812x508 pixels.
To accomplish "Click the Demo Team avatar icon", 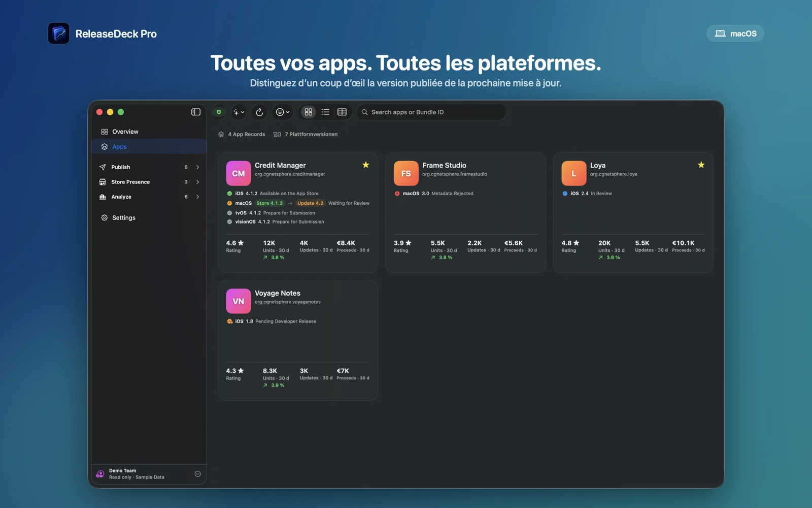I will (100, 474).
